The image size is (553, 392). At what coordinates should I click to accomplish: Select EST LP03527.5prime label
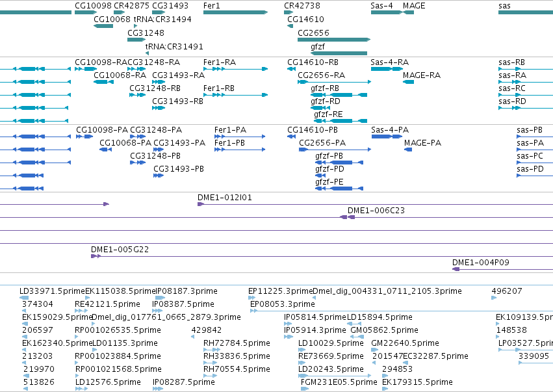coord(526,343)
